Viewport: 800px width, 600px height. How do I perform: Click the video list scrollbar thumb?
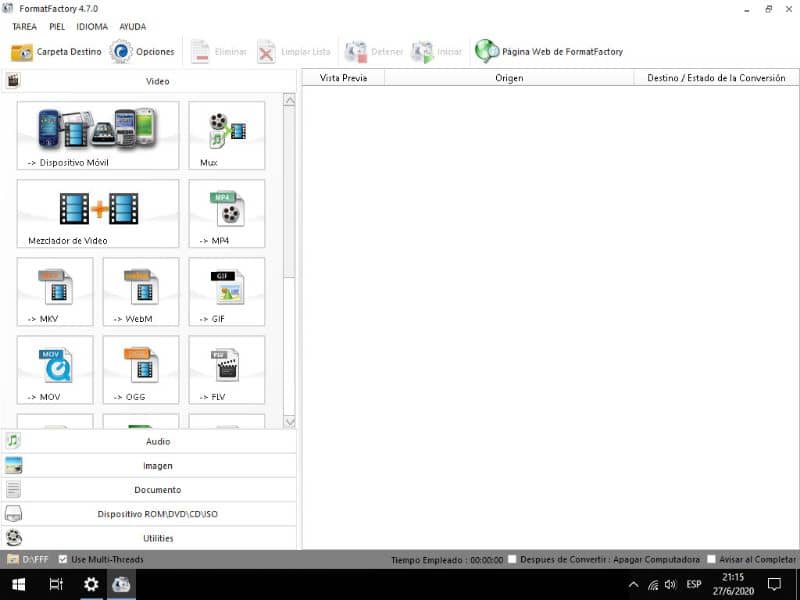coord(289,192)
